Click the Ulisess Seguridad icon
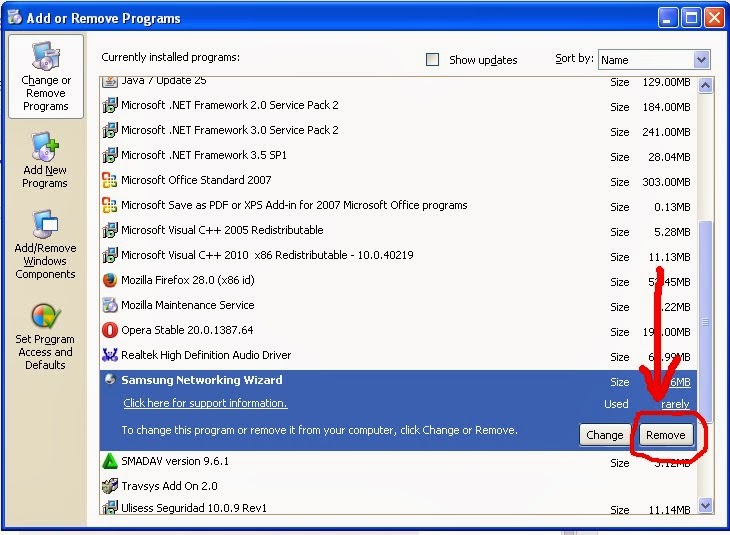The width and height of the screenshot is (730, 535). (110, 507)
